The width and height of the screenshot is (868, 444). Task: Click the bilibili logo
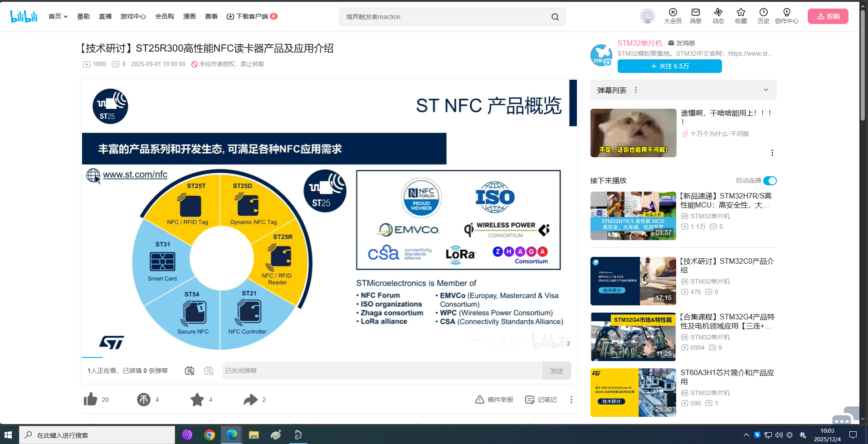click(x=24, y=16)
